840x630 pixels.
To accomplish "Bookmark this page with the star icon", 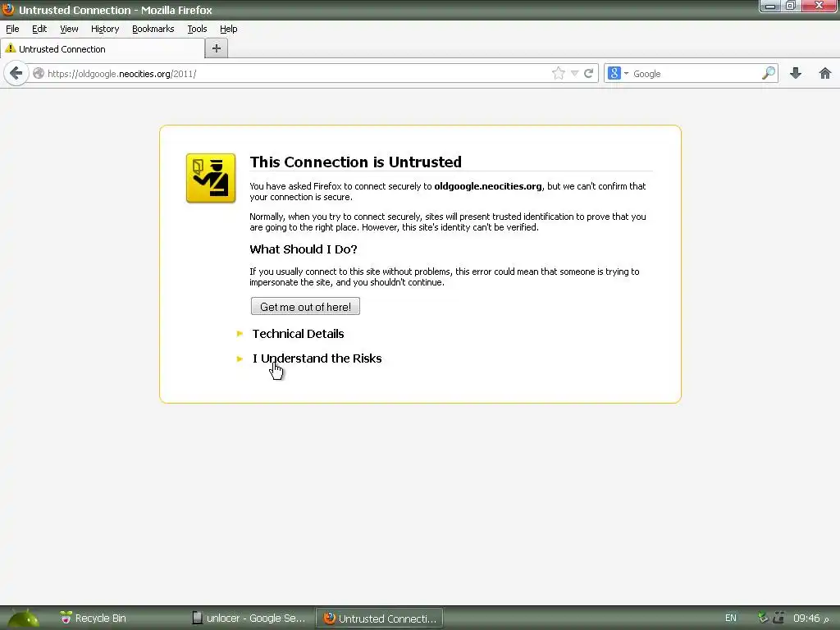I will pos(558,73).
